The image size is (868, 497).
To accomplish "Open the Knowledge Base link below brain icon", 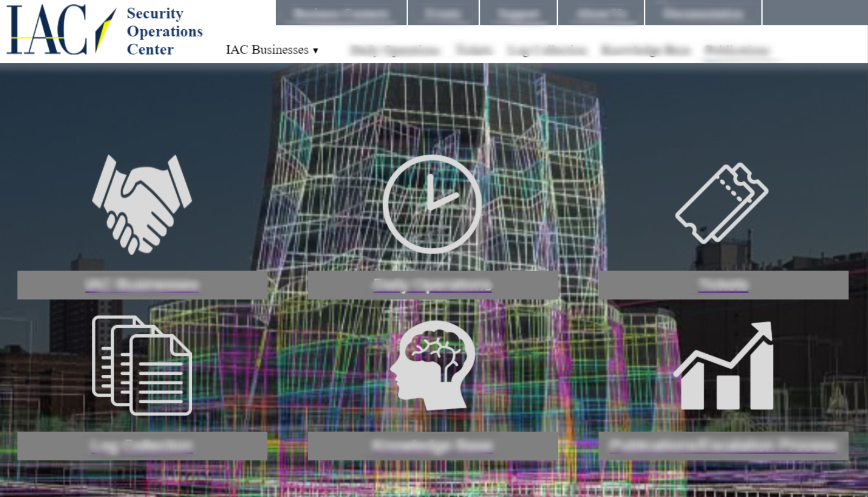I will (432, 446).
